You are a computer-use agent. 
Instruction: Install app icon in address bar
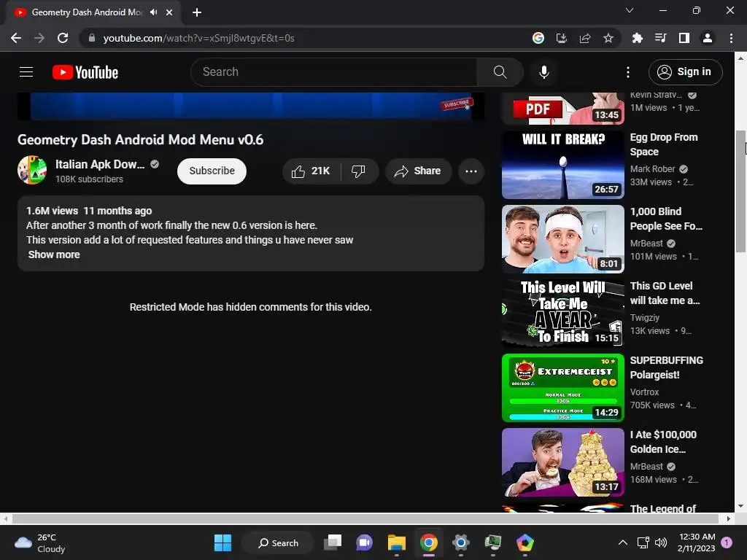(x=561, y=38)
